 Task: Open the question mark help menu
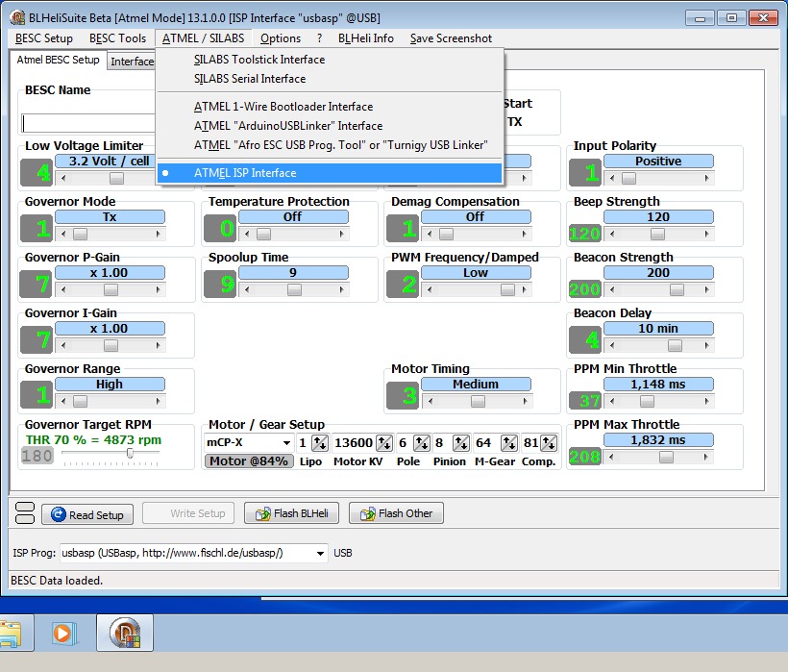pyautogui.click(x=319, y=38)
